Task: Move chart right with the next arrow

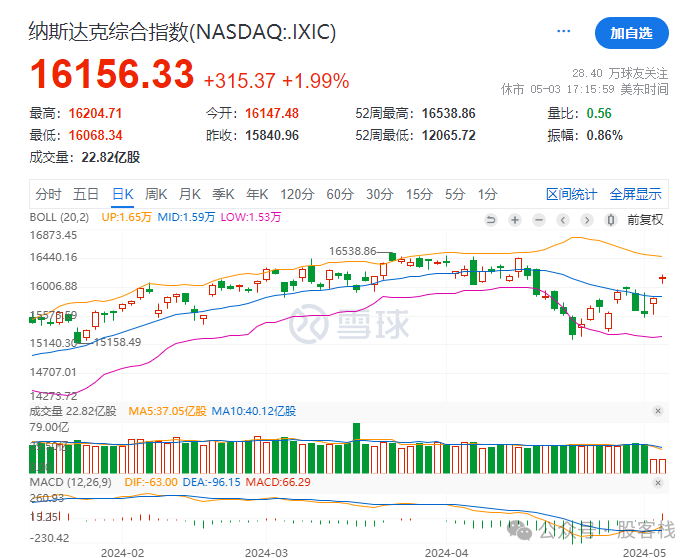Action: tap(587, 220)
